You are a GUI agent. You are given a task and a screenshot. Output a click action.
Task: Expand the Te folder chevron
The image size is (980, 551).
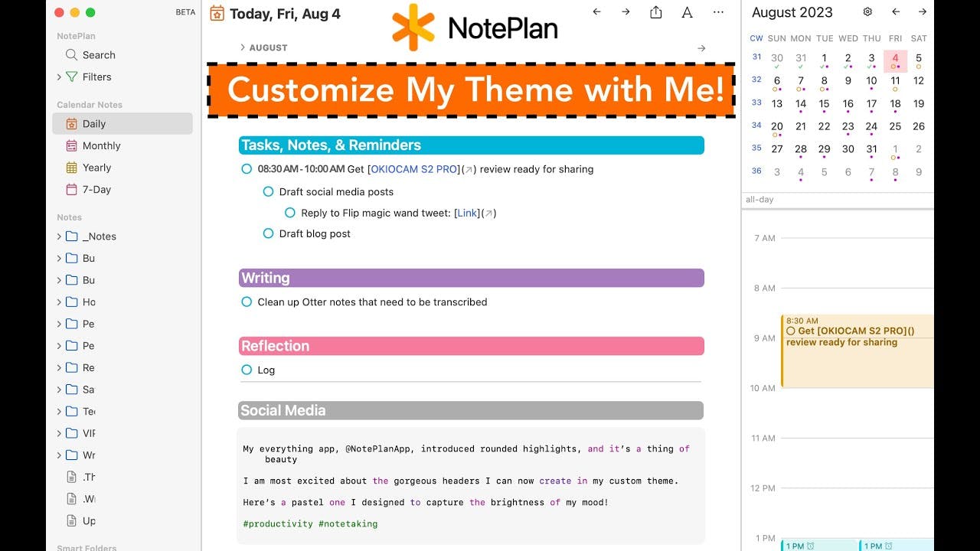(59, 411)
